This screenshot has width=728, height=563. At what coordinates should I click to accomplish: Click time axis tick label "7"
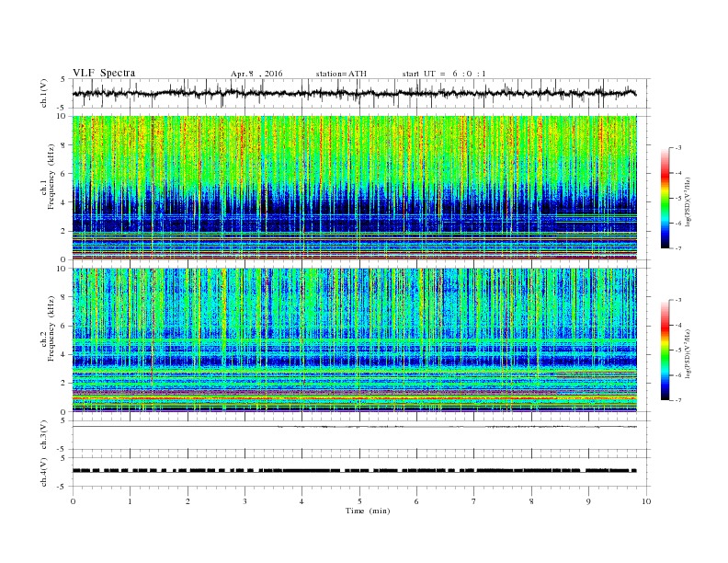coord(474,501)
